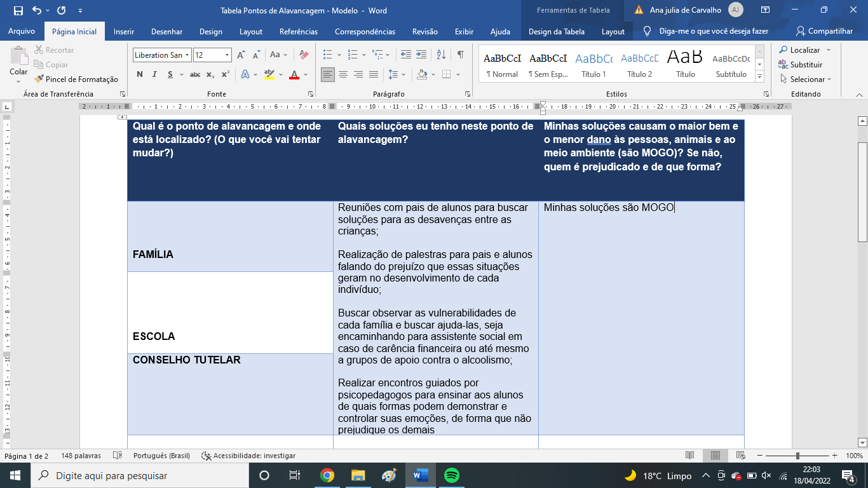Click the bullet list icon

[327, 55]
